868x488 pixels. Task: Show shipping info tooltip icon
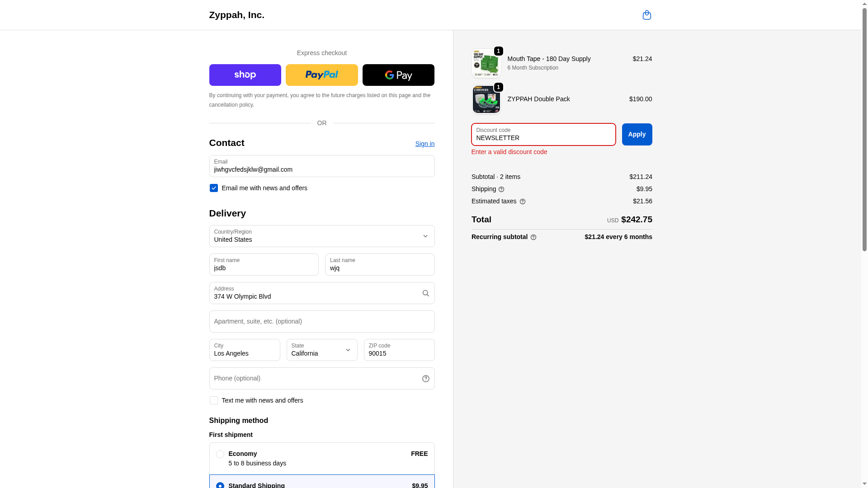tap(501, 189)
